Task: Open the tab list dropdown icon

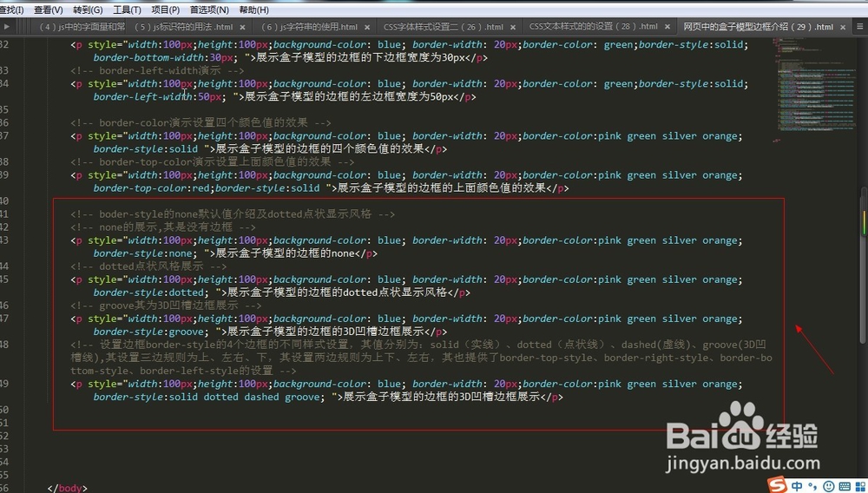Action: (859, 27)
